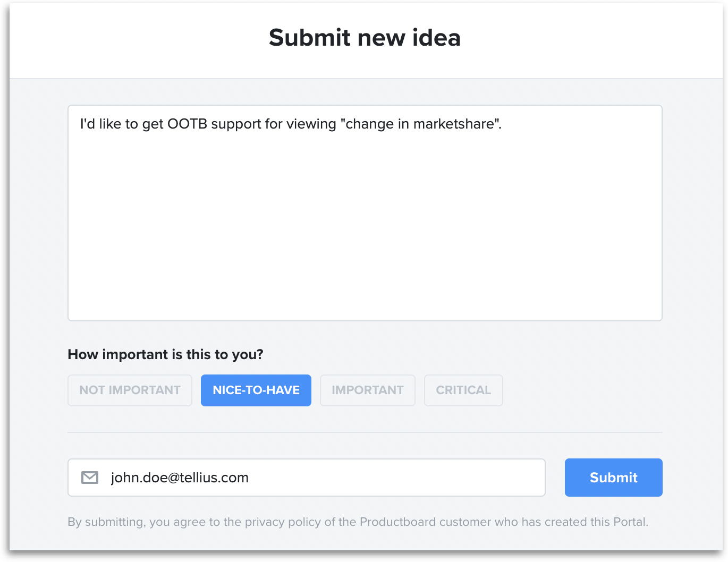
Task: Choose the NICE-TO-HAVE importance option
Action: pos(256,390)
